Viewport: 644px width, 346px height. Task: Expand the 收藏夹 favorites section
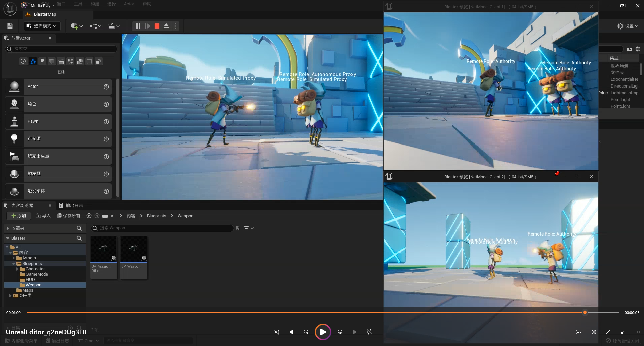(x=7, y=228)
